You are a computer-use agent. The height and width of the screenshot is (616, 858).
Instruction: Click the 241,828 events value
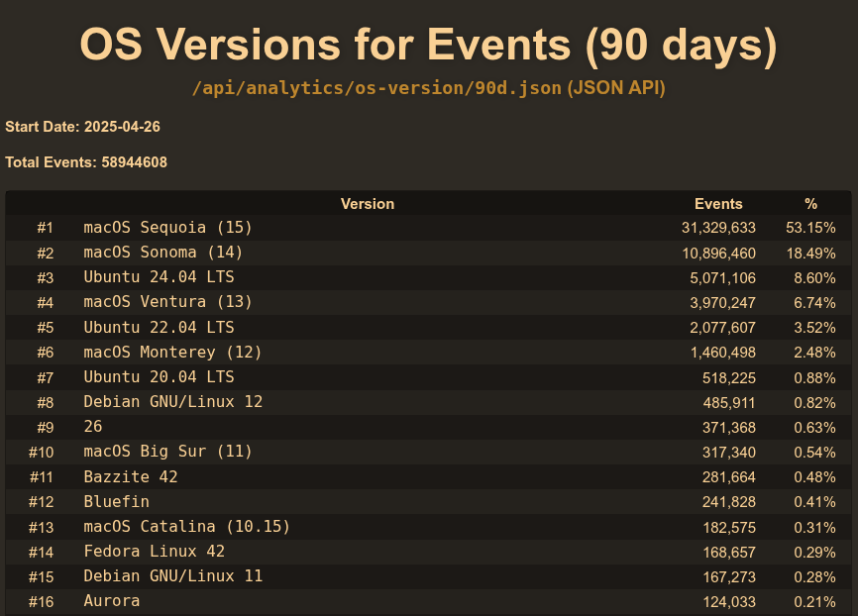(x=729, y=502)
